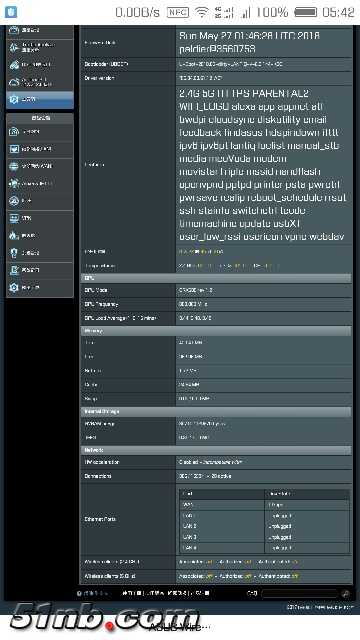The image size is (360, 640).
Task: Select the Wireless clients 2.4 GHz label
Action: pyautogui.click(x=112, y=562)
